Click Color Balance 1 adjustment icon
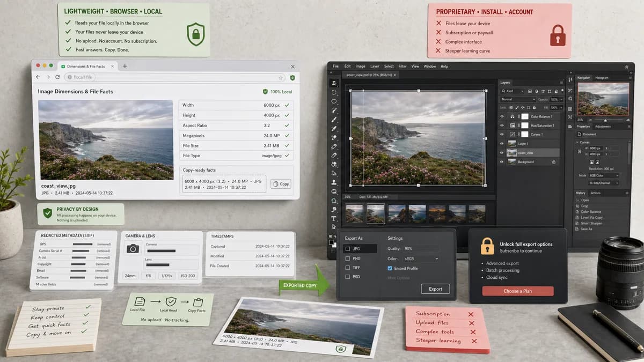Screen dimensions: 644x362 (x=512, y=116)
